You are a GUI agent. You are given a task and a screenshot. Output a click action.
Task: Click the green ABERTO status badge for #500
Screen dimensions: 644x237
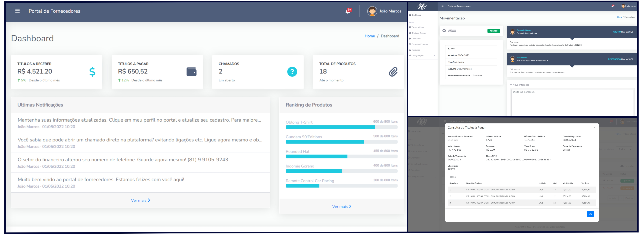[493, 31]
